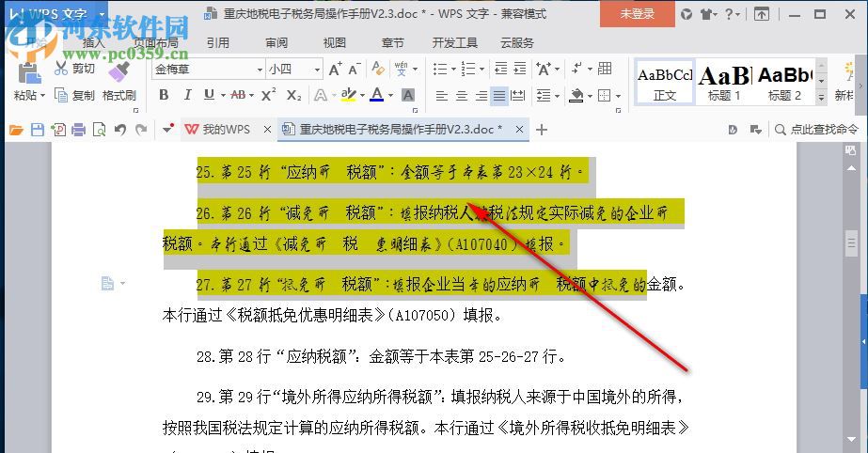
Task: Apply yellow text highlight color
Action: point(348,95)
